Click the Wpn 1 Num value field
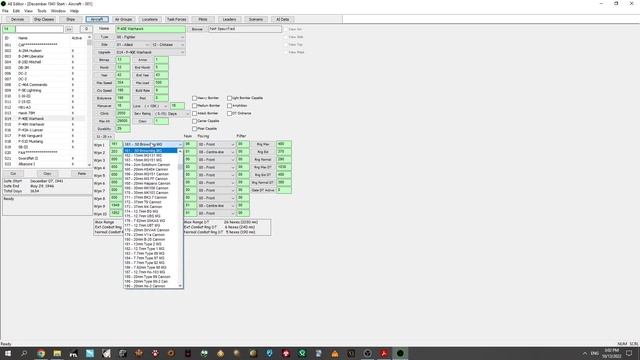This screenshot has height=360, width=640. [x=190, y=144]
